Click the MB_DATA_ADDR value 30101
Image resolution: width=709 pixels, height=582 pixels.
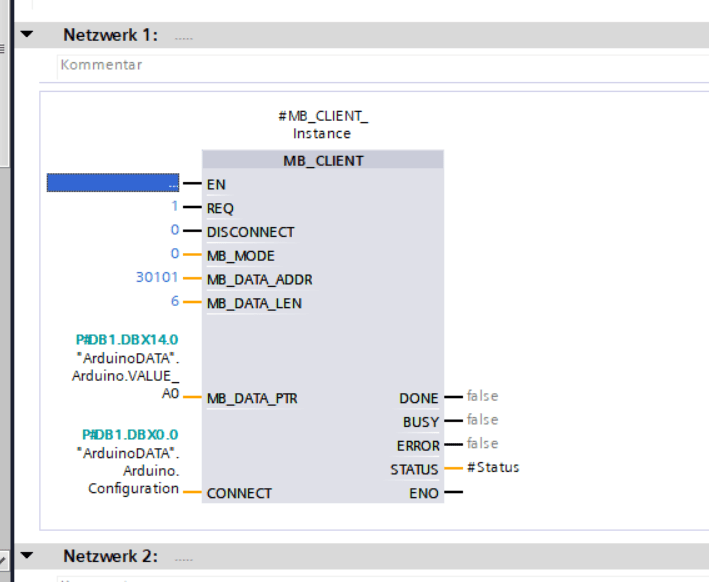(157, 278)
